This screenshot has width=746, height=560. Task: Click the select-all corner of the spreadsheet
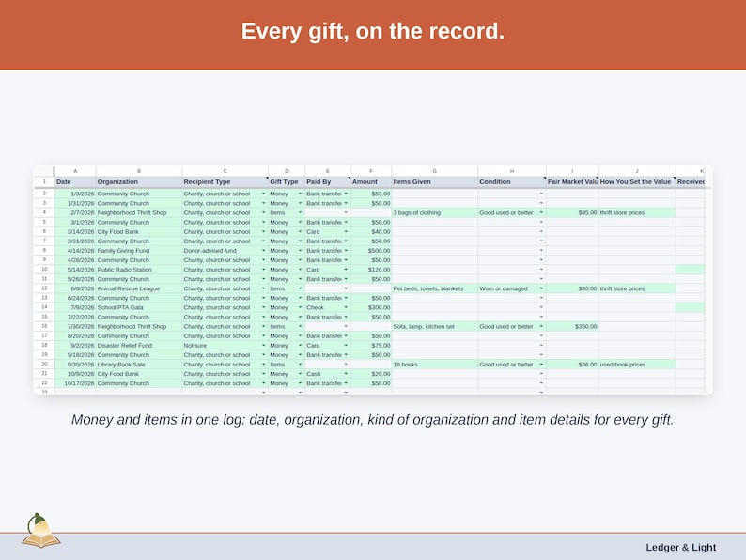click(44, 171)
